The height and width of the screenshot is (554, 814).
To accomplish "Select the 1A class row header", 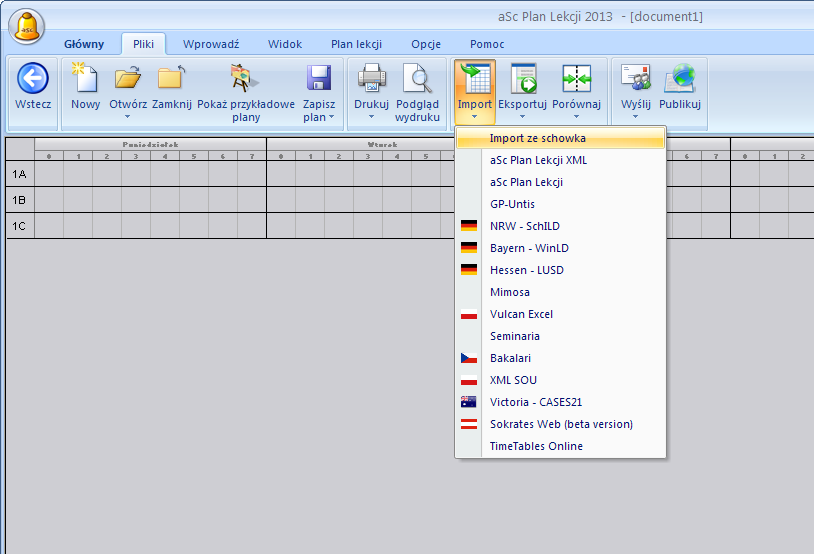I will (x=19, y=174).
